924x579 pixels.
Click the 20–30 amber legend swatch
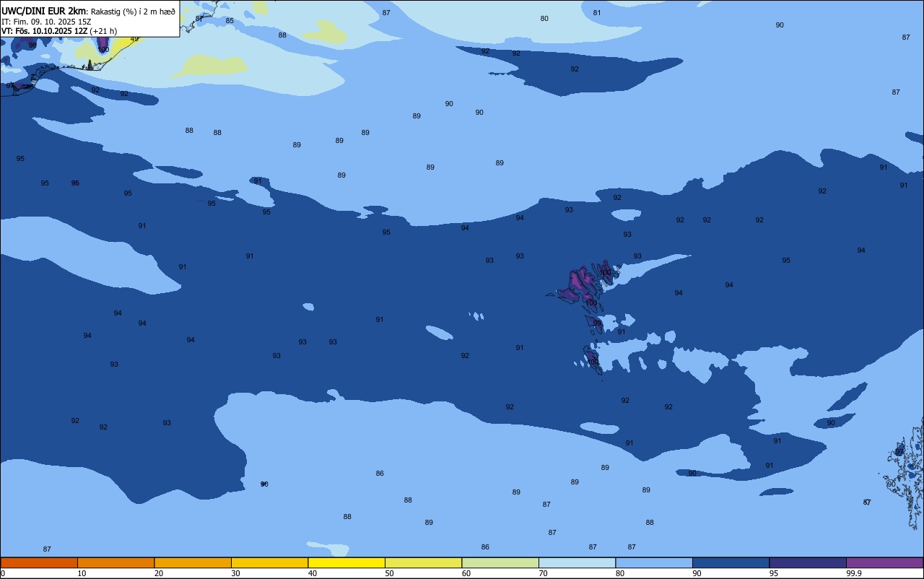[193, 562]
